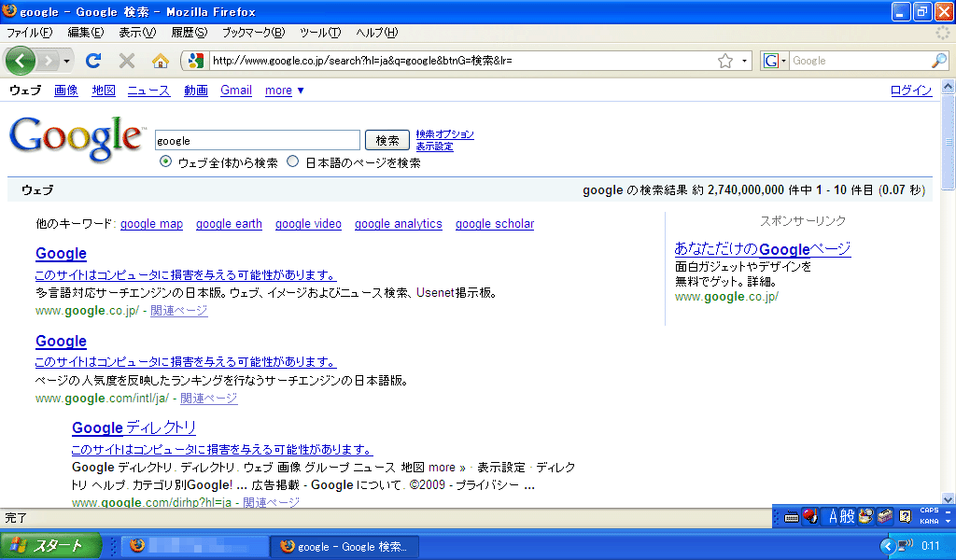This screenshot has height=560, width=956.
Task: Open the 編集(E) menu
Action: [85, 33]
